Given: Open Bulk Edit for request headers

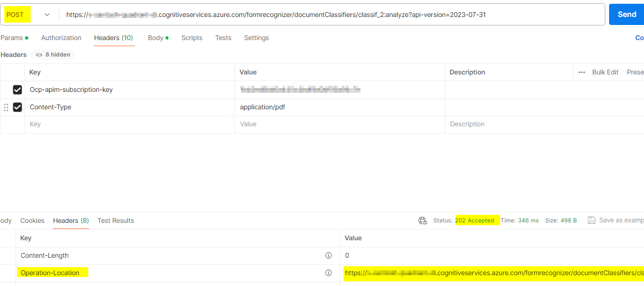Looking at the screenshot, I should click(605, 72).
